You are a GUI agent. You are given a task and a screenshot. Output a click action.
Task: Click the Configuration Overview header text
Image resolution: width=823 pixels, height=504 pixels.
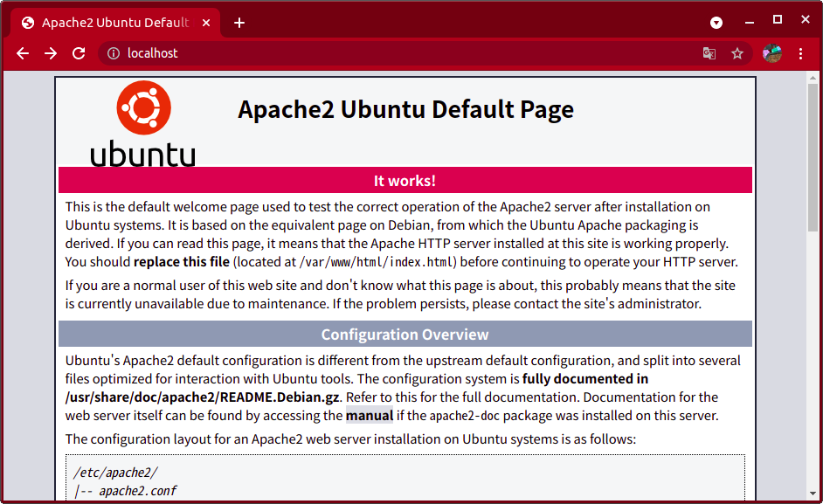click(x=405, y=335)
